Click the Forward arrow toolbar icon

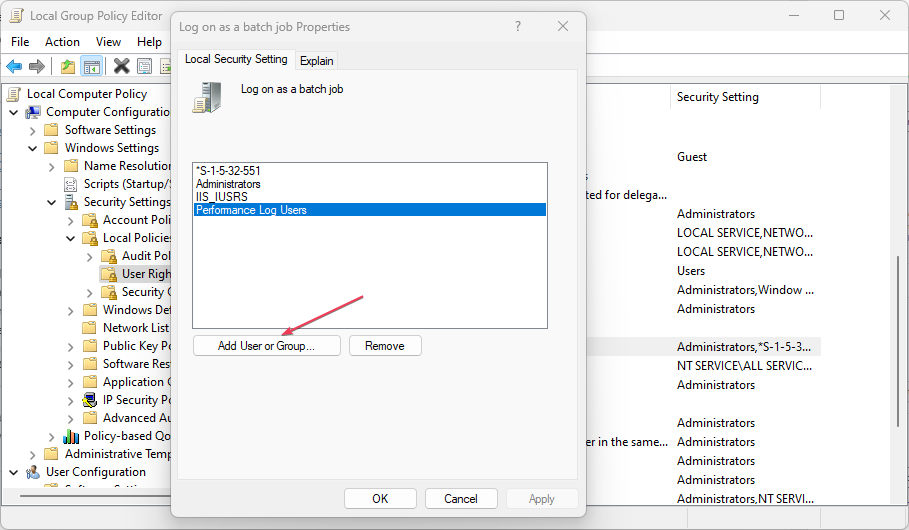click(x=36, y=67)
